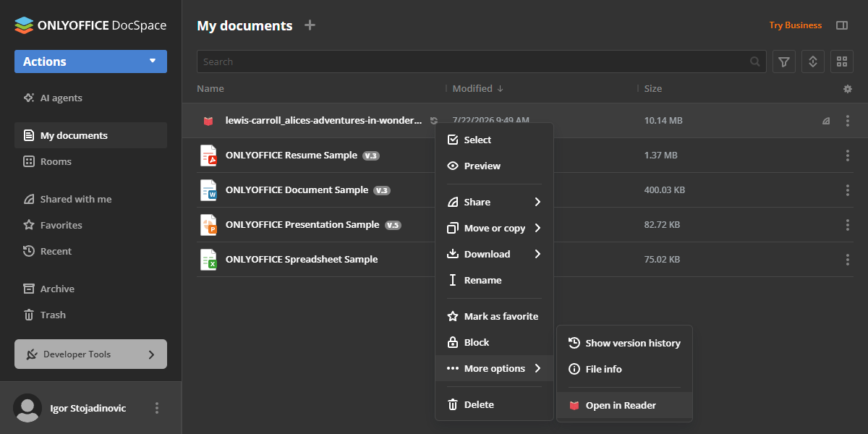The height and width of the screenshot is (434, 868).
Task: Expand Share submenu
Action: 494,202
